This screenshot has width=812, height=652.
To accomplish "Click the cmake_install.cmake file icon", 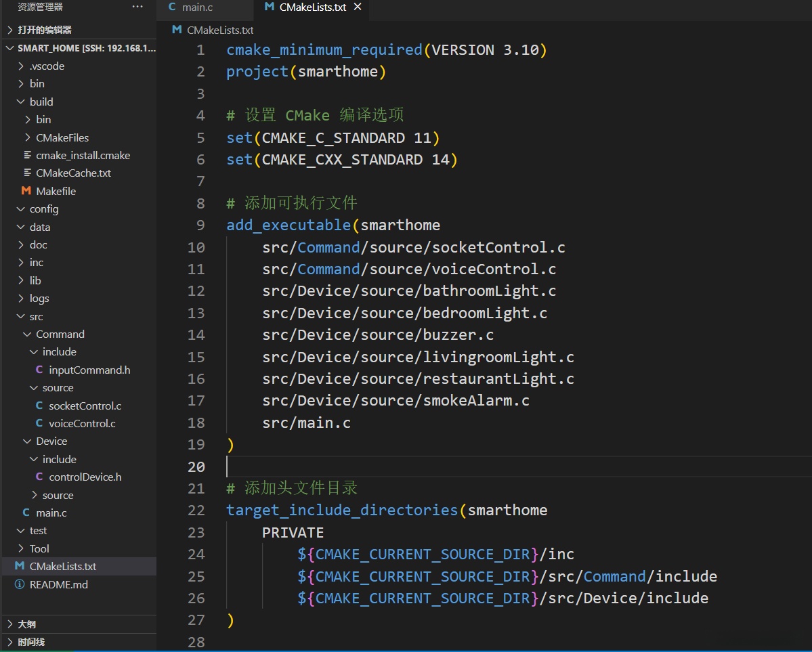I will tap(27, 155).
